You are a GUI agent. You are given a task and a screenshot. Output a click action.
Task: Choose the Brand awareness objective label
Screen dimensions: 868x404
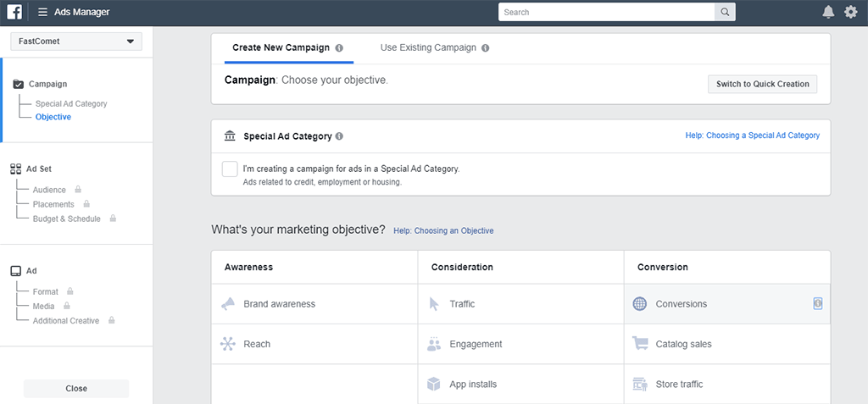(x=280, y=304)
